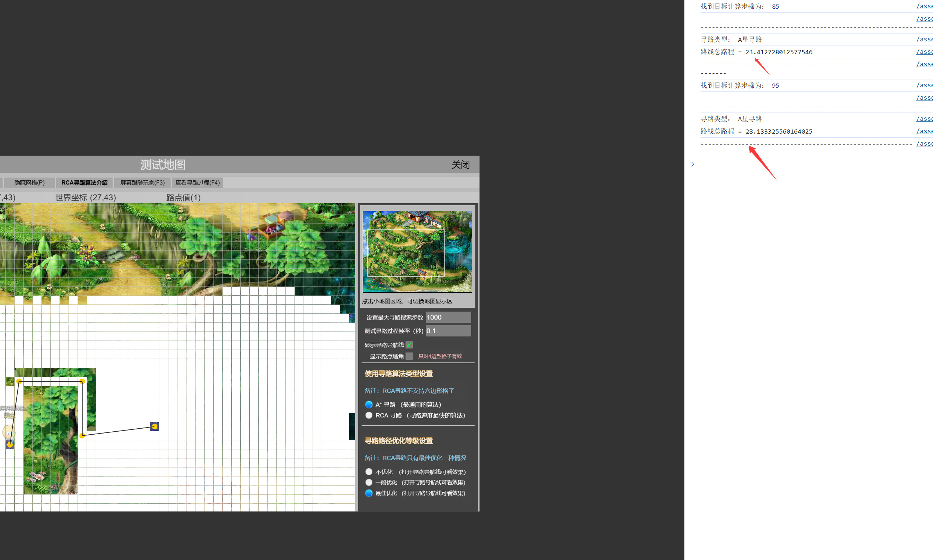
Task: Click the lower yellow path corner waypoint
Action: tap(82, 435)
